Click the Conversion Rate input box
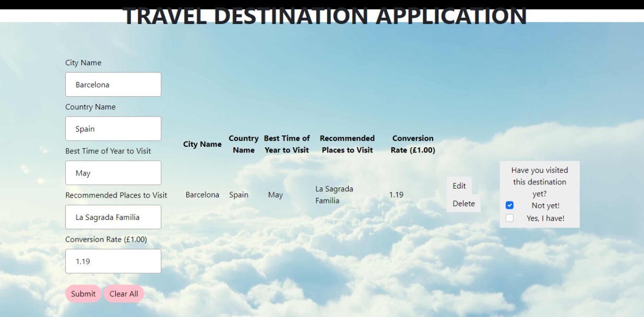644x317 pixels. click(113, 261)
